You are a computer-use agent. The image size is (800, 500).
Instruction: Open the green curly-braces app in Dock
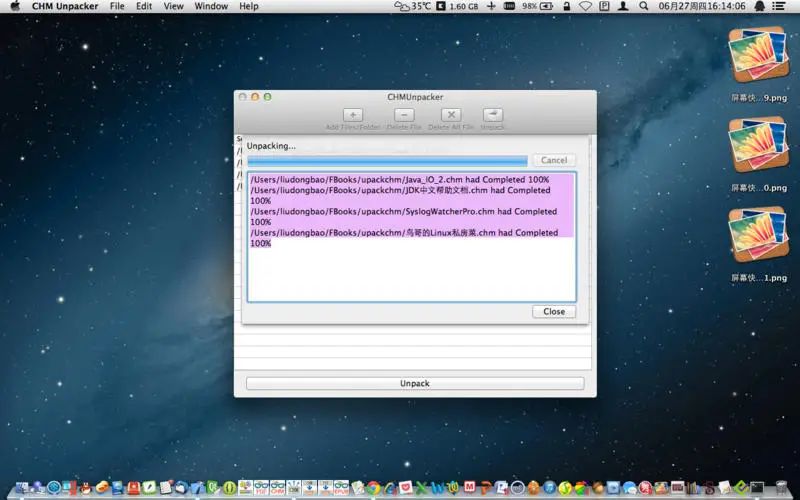pyautogui.click(x=229, y=488)
